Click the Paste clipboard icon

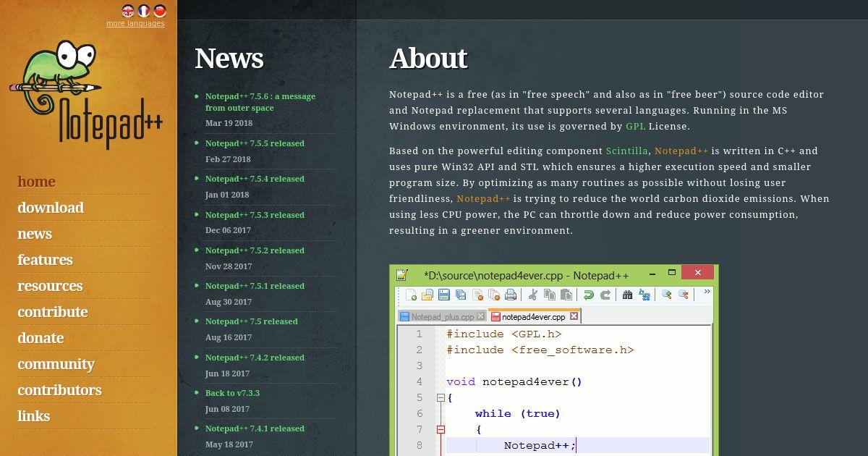click(566, 295)
